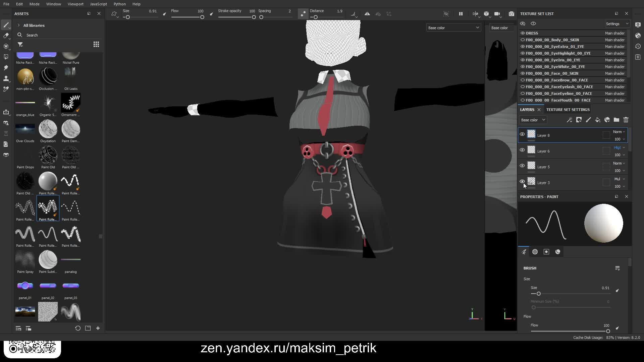The height and width of the screenshot is (362, 644).
Task: Open Base color channel dropdown in viewport
Action: [x=453, y=28]
